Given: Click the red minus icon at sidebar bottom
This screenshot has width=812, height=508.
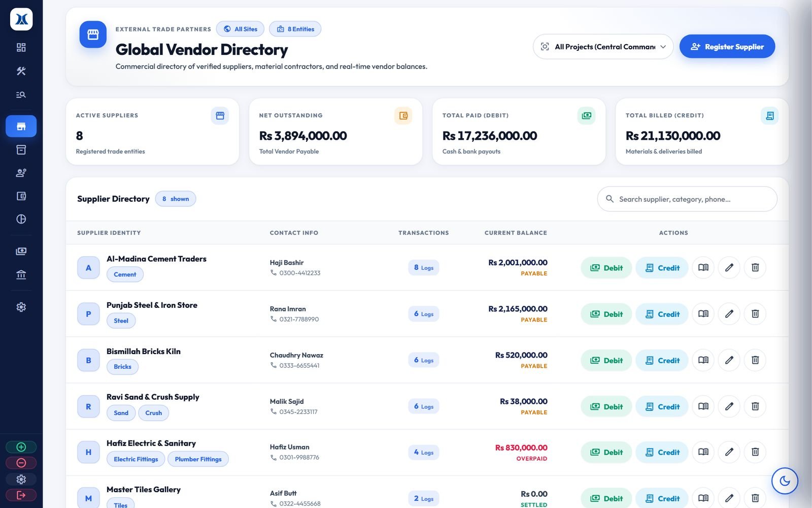Looking at the screenshot, I should point(21,463).
